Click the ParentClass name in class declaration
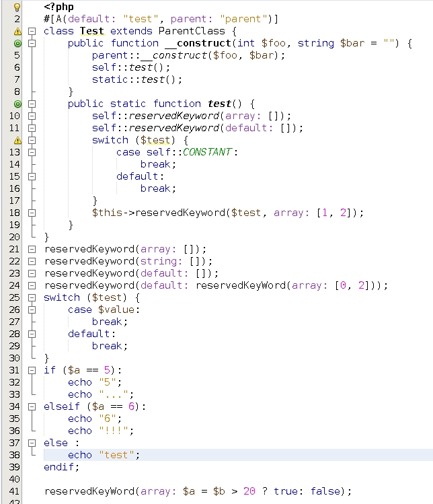The image size is (433, 504). click(192, 31)
